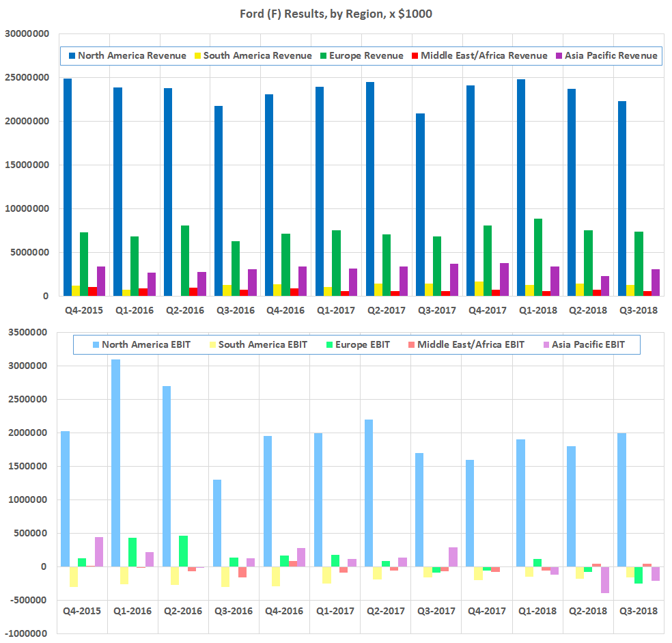
Task: Click the red Middle East/Africa Revenue legend swatch
Action: point(415,55)
